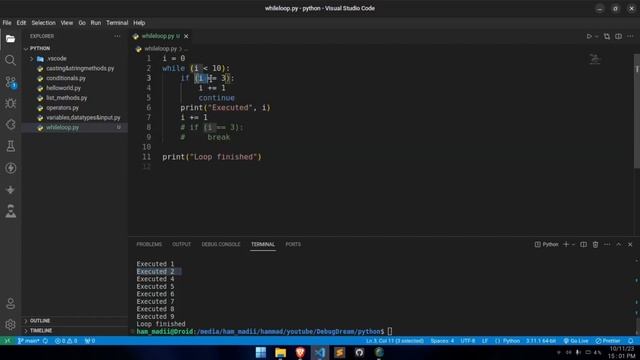Switch to the DEBUG CONSOLE tab
This screenshot has width=640, height=360.
click(221, 244)
